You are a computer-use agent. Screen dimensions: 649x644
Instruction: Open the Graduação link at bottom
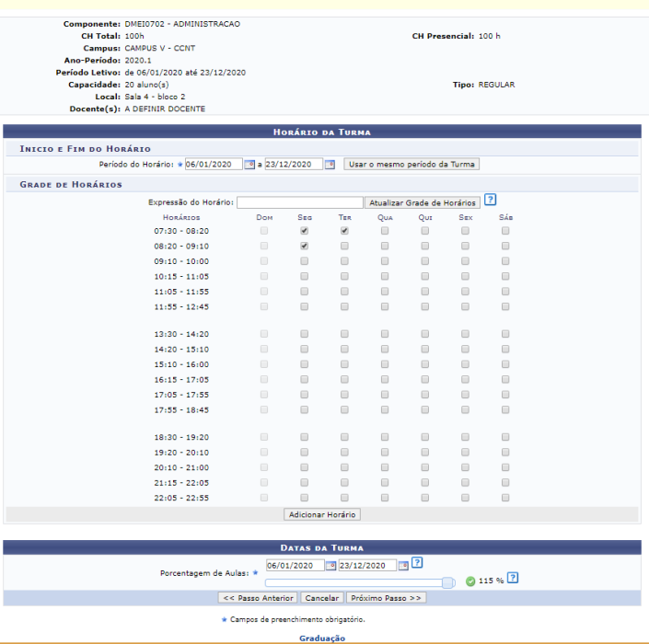click(322, 638)
